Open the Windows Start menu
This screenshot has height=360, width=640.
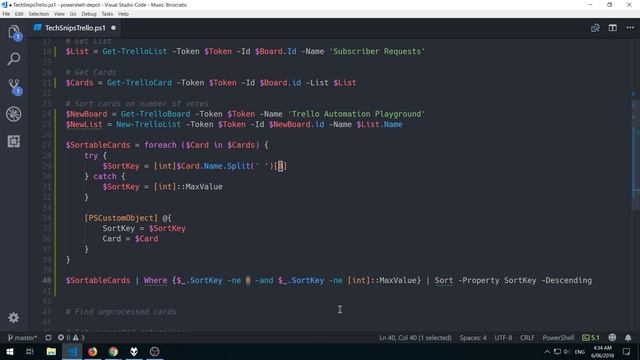point(9,351)
